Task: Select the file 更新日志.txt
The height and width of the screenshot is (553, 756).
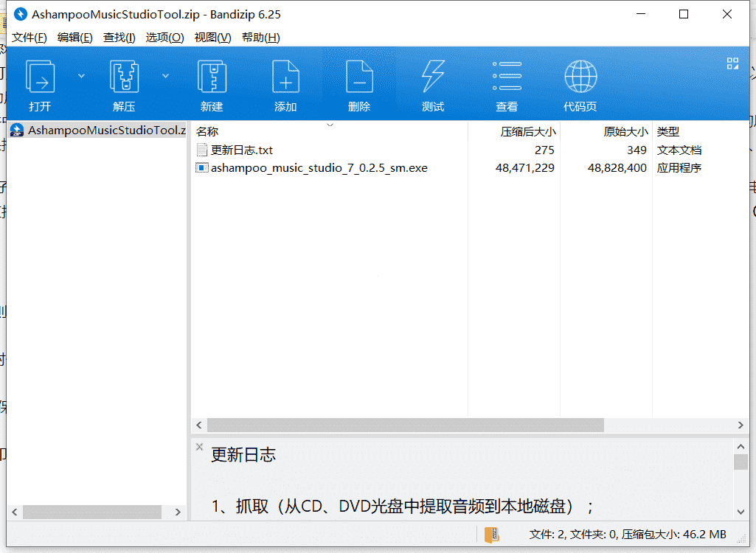Action: point(242,150)
